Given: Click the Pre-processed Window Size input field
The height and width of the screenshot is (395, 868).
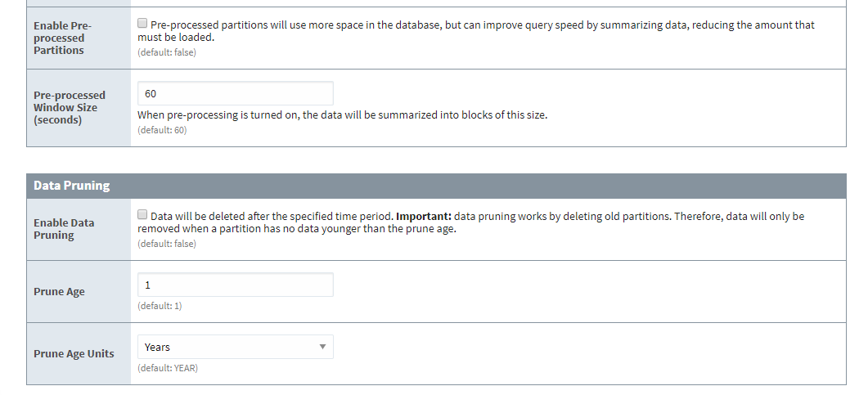Looking at the screenshot, I should point(235,94).
